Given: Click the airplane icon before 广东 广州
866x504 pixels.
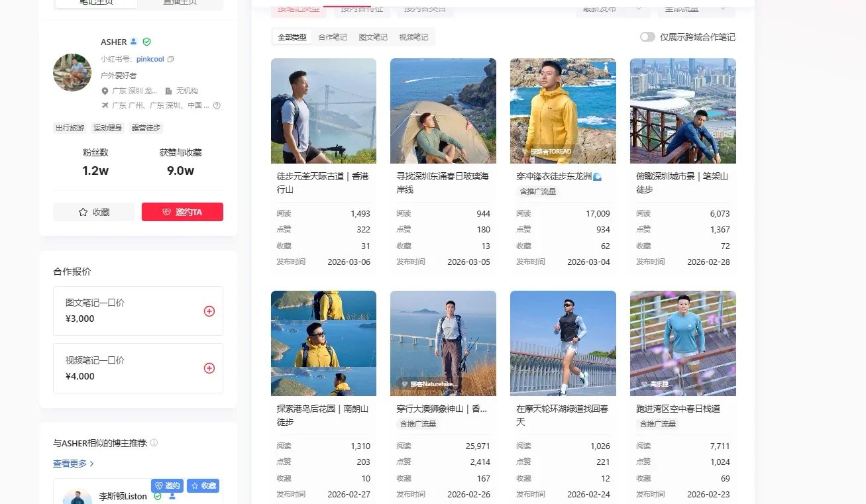Looking at the screenshot, I should tap(105, 105).
